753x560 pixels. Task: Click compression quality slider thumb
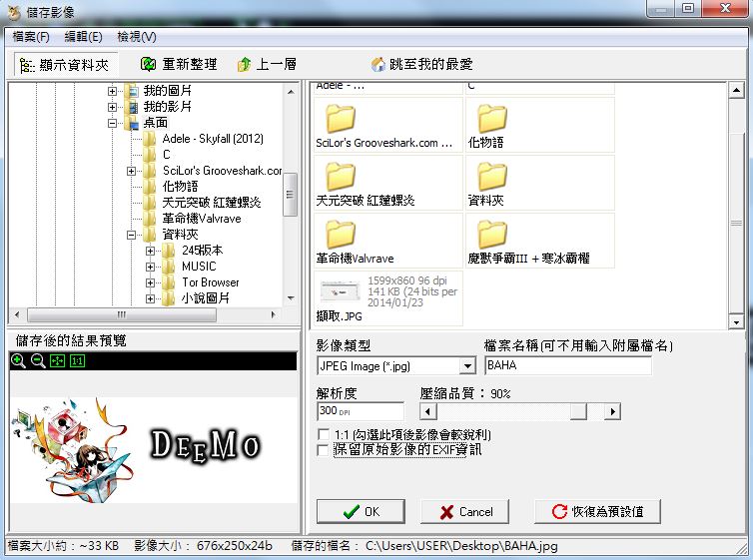tap(578, 411)
